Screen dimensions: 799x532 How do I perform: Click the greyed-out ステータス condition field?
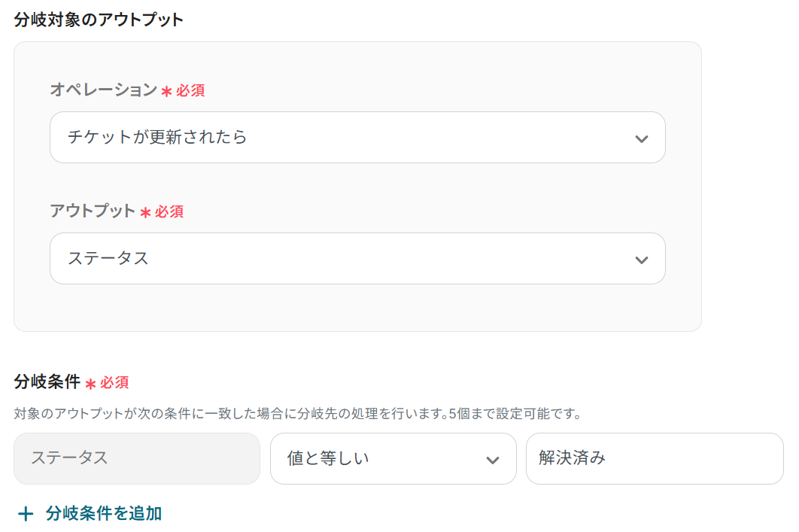(x=136, y=458)
